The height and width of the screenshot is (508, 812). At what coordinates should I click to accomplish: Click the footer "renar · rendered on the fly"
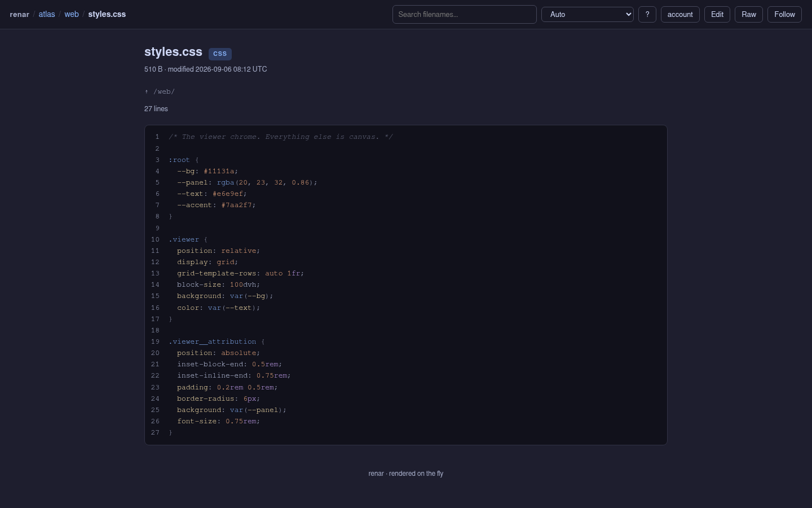click(406, 474)
